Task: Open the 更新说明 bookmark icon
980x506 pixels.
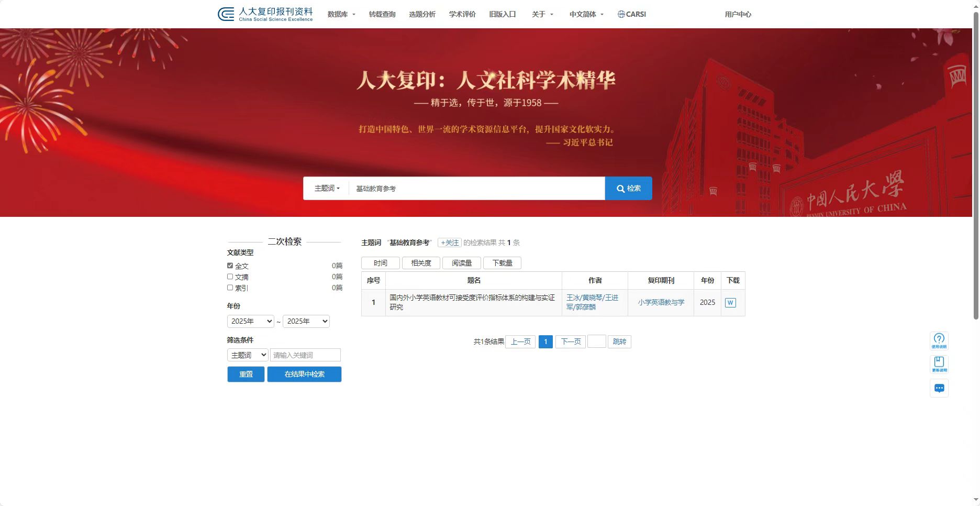Action: tap(939, 364)
